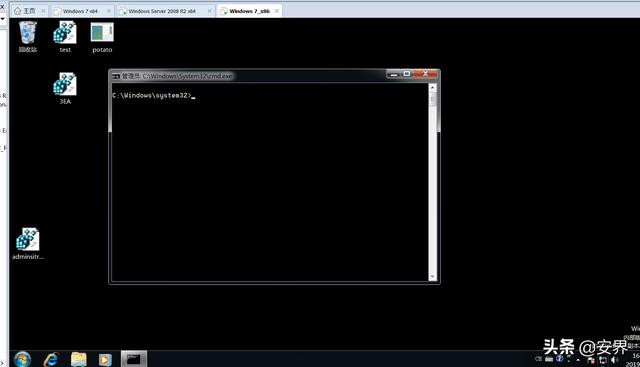Maximize the cmd.exe window
640x367 pixels.
(407, 73)
